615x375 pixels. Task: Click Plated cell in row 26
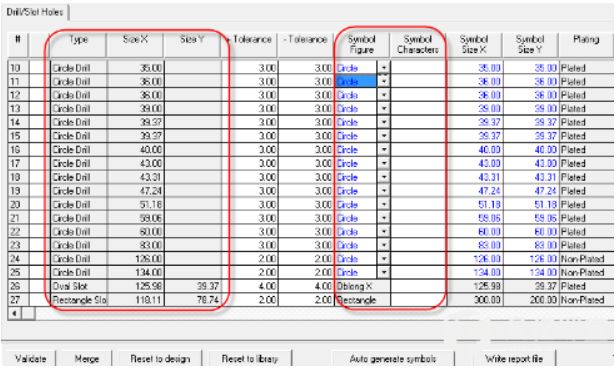(x=586, y=286)
